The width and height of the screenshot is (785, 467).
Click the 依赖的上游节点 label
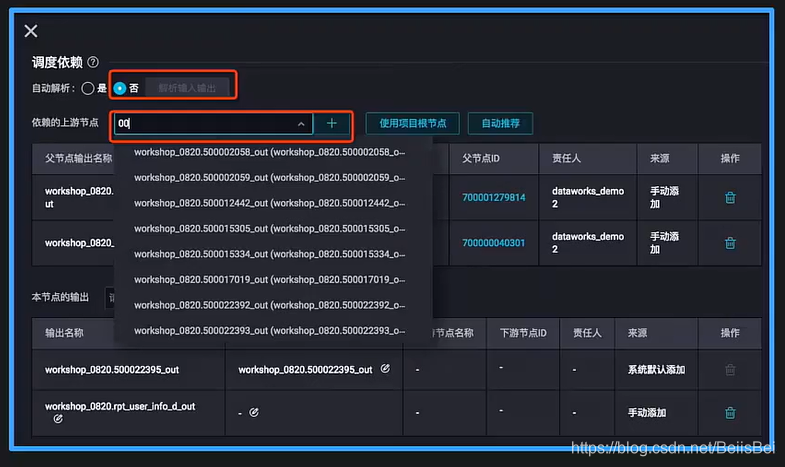[65, 123]
